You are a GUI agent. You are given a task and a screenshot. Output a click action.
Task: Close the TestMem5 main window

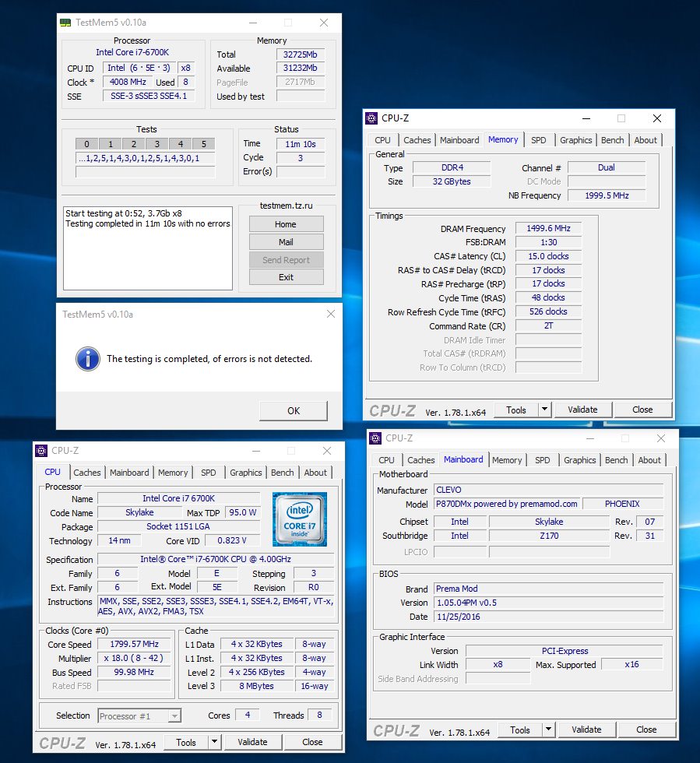pyautogui.click(x=324, y=23)
